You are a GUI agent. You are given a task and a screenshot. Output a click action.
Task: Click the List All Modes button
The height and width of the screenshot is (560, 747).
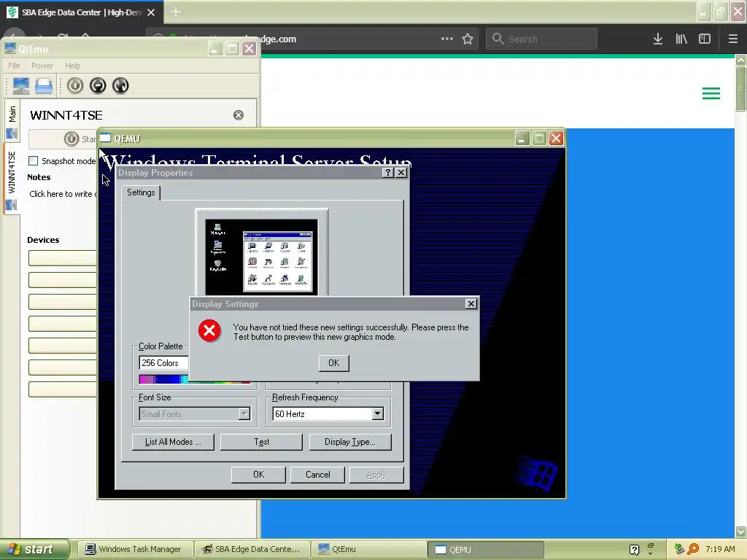[x=173, y=442]
